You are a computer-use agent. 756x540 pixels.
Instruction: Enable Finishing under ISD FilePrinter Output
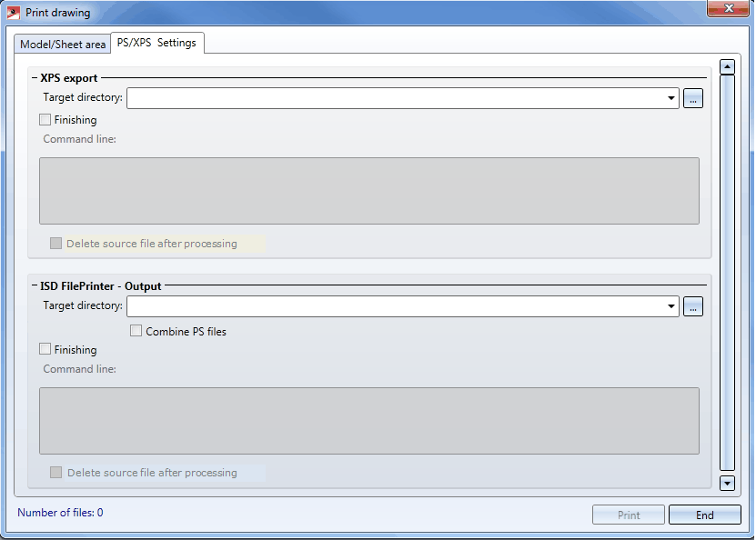45,349
